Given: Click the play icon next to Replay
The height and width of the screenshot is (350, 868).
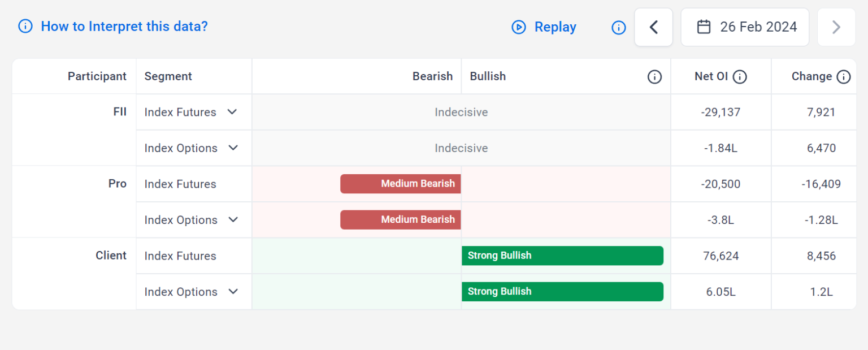Looking at the screenshot, I should point(518,27).
